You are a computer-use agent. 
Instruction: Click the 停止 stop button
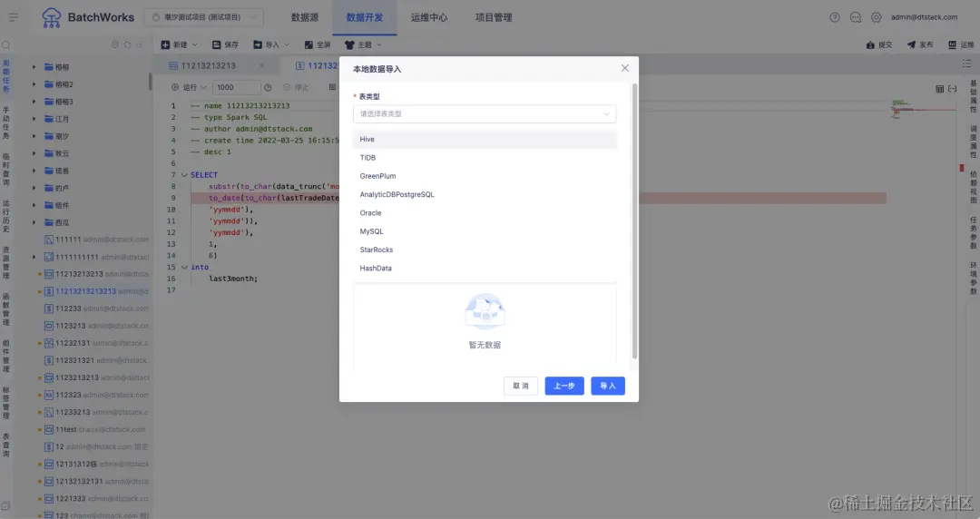[x=296, y=87]
